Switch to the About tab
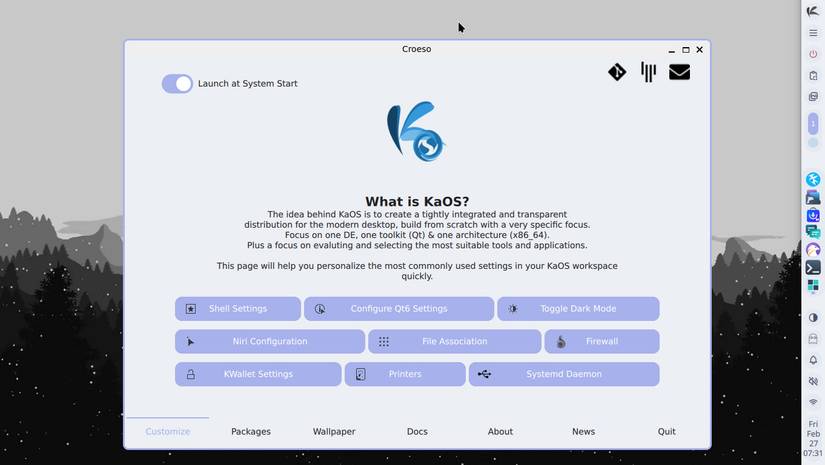The image size is (825, 465). click(500, 431)
